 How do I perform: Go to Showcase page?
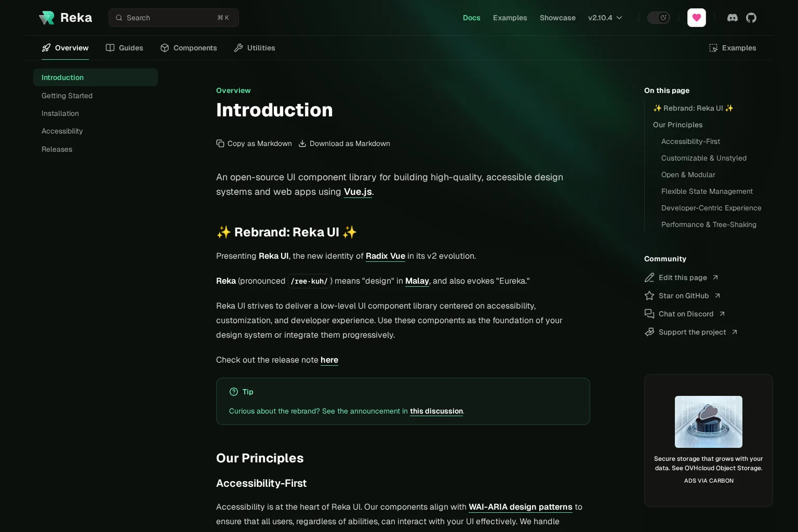(557, 18)
